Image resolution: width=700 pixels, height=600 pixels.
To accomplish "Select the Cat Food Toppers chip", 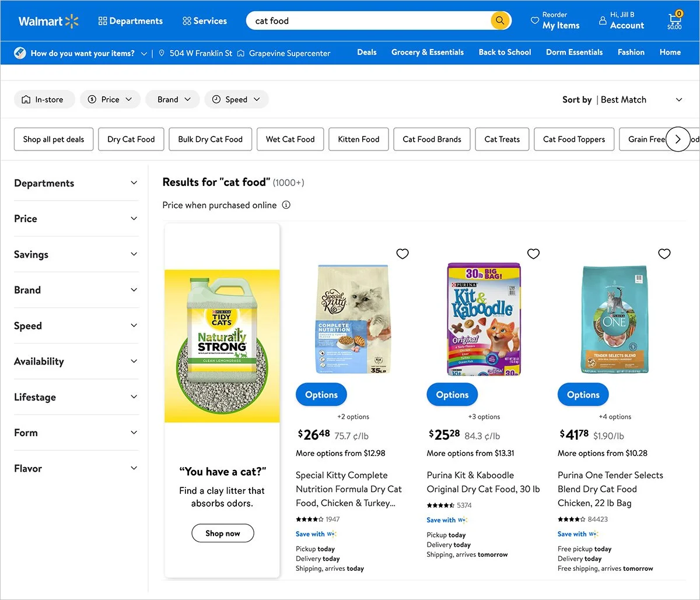I will 574,139.
